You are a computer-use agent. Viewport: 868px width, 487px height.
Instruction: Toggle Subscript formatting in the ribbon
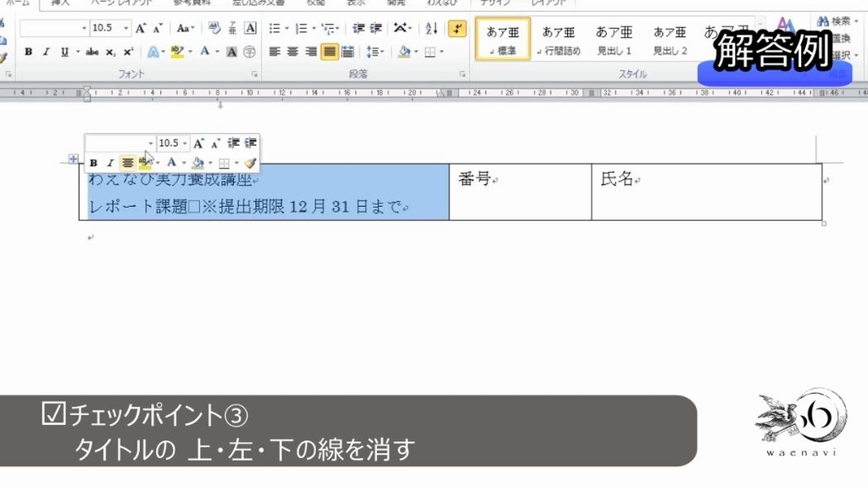[110, 52]
